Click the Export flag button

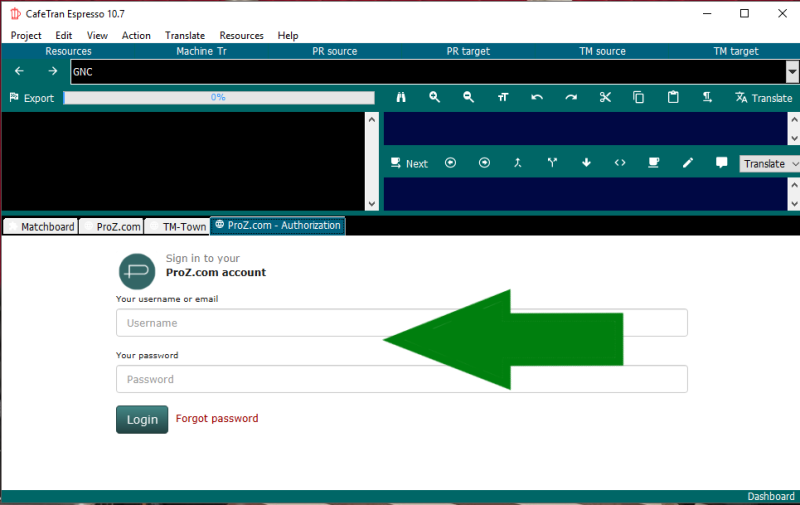pyautogui.click(x=32, y=98)
